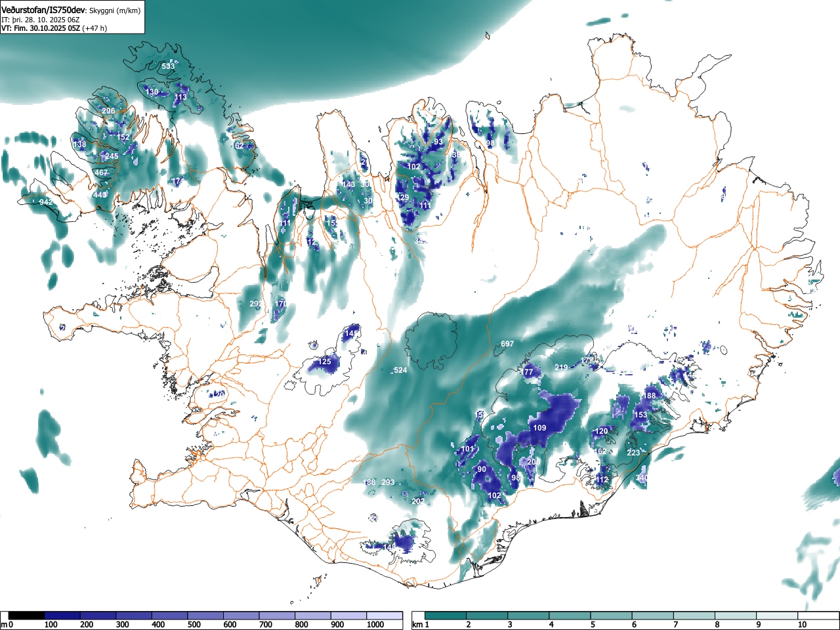840x630 pixels.
Task: Click the 223 visibility value
Action: pyautogui.click(x=633, y=453)
